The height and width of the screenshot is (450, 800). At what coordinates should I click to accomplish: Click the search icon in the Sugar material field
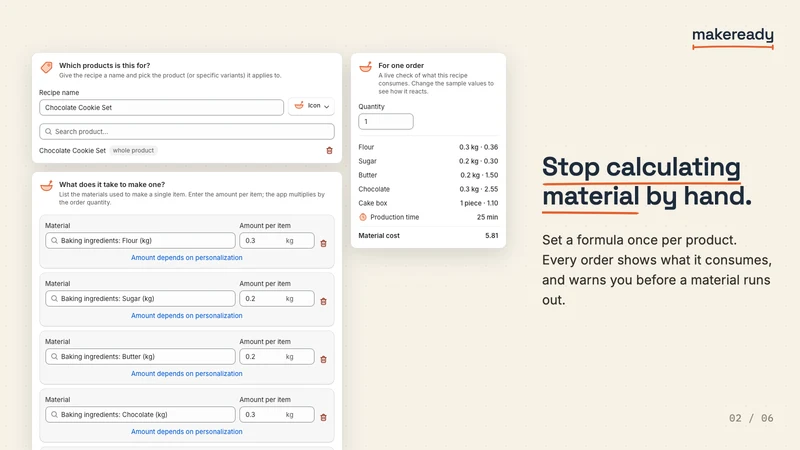[x=54, y=298]
